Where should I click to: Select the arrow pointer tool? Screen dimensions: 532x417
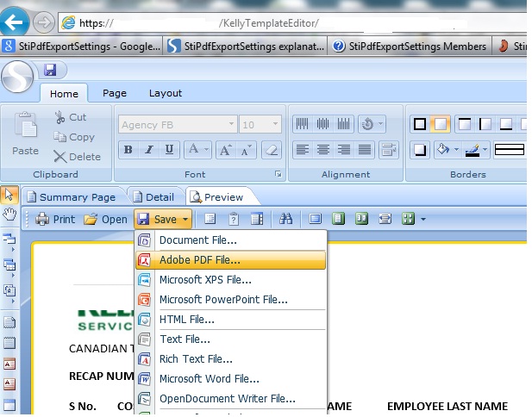pos(9,195)
